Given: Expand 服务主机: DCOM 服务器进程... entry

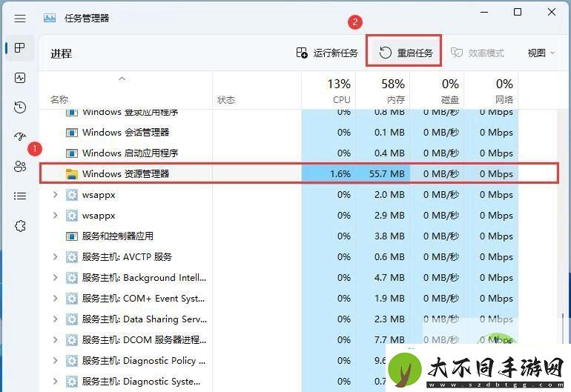Looking at the screenshot, I should [55, 339].
